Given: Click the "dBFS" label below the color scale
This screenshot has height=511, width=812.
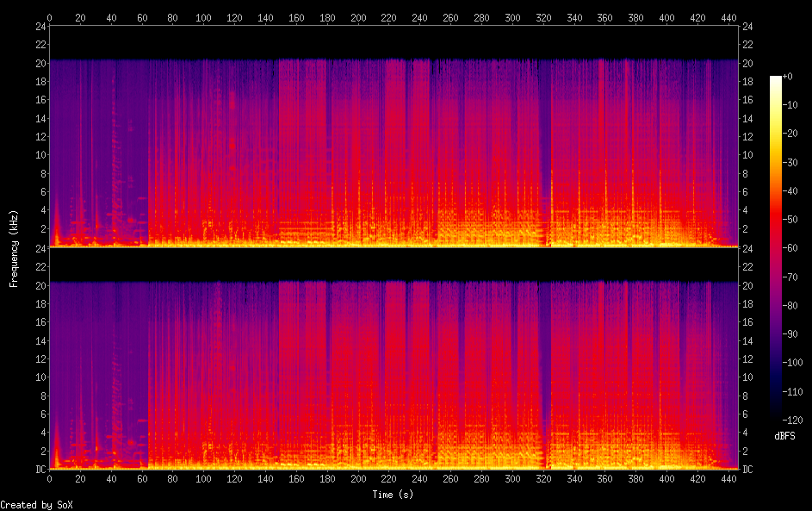Looking at the screenshot, I should (784, 436).
